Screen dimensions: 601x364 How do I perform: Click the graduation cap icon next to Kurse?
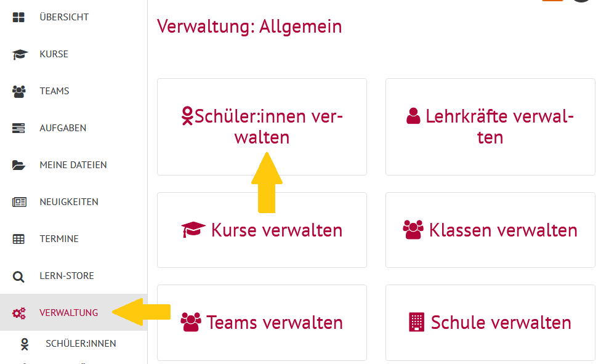20,54
